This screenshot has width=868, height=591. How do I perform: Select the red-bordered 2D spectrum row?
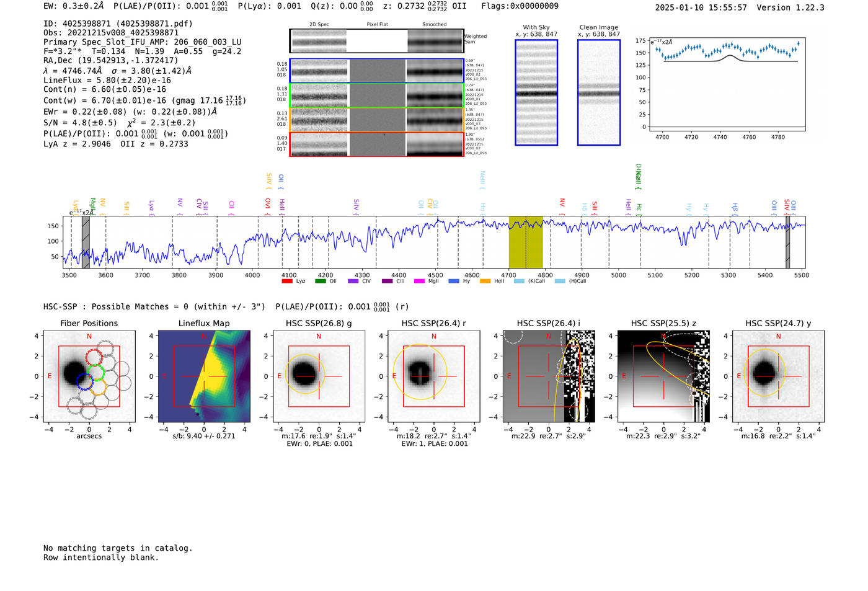[x=377, y=144]
